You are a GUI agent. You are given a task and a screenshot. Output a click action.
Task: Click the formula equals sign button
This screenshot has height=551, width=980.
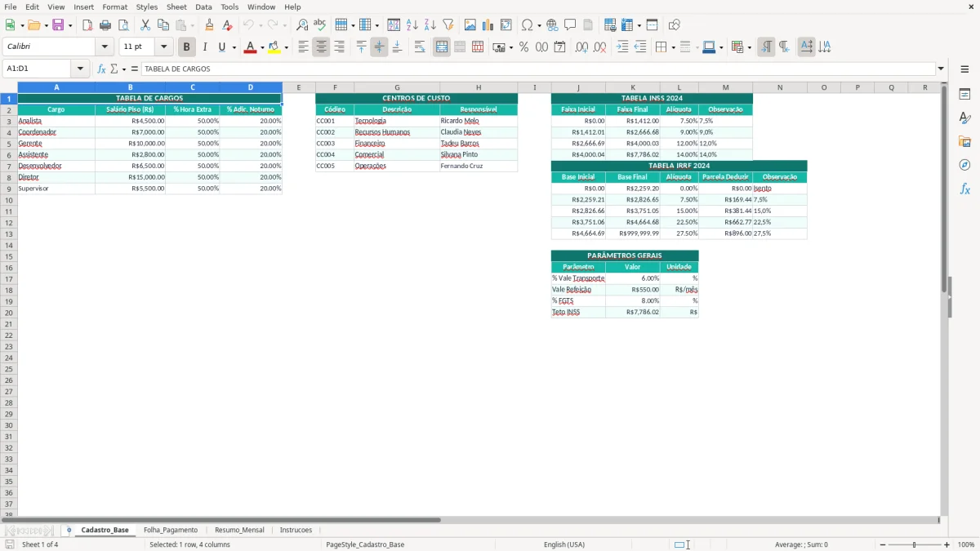(x=135, y=69)
